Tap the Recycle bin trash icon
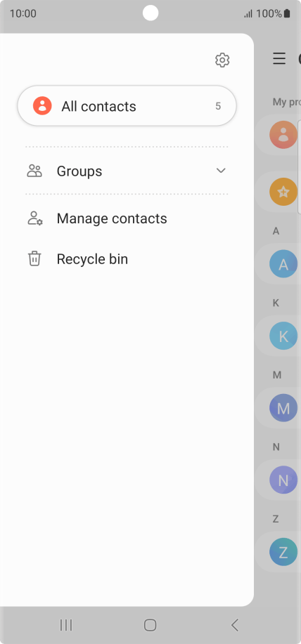 34,258
